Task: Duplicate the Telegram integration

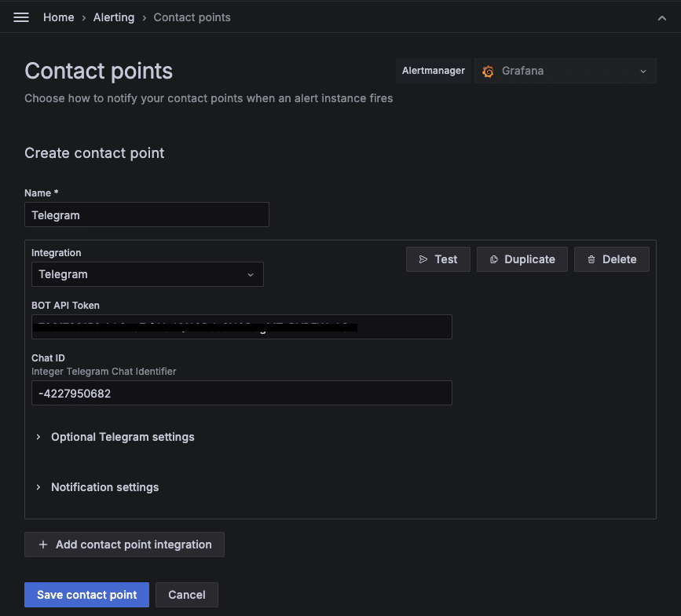Action: [522, 259]
